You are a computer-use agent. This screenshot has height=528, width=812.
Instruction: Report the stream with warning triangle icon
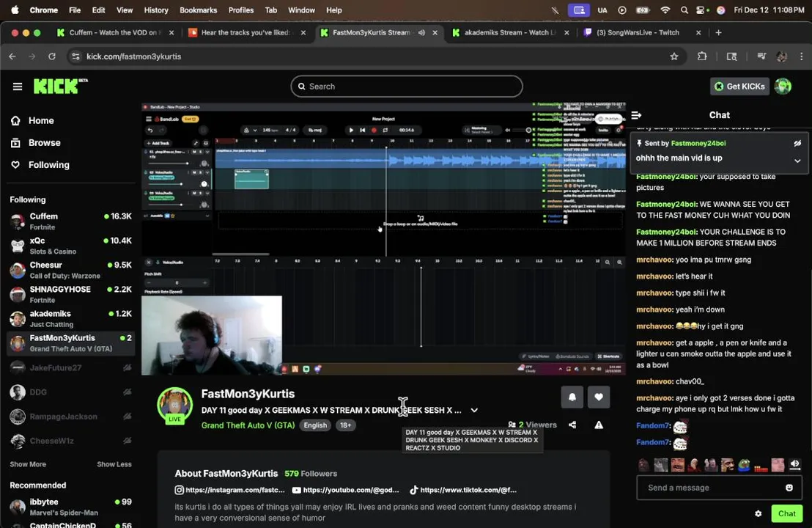[x=599, y=425]
